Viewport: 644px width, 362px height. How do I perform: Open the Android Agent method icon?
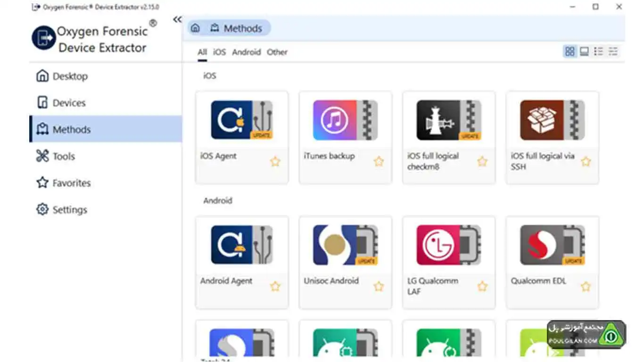tap(242, 245)
